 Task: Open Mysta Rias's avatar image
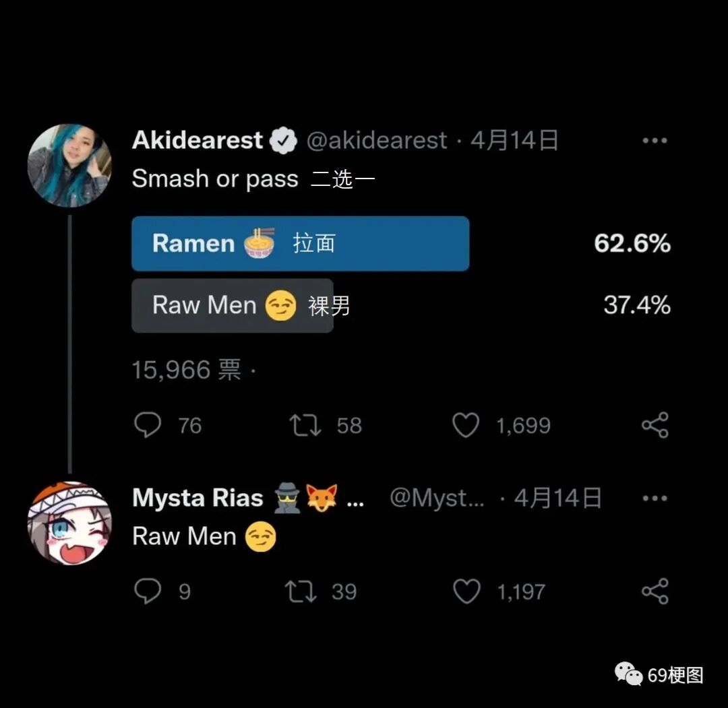69,523
